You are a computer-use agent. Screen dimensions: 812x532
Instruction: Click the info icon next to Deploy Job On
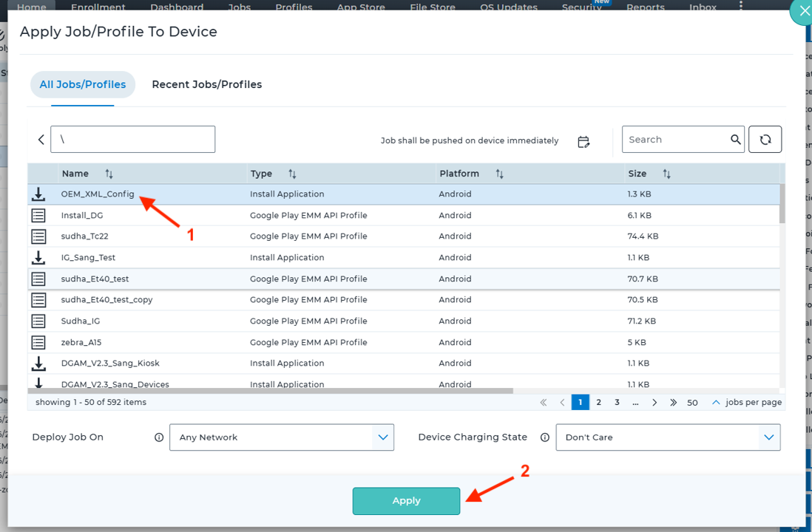158,437
